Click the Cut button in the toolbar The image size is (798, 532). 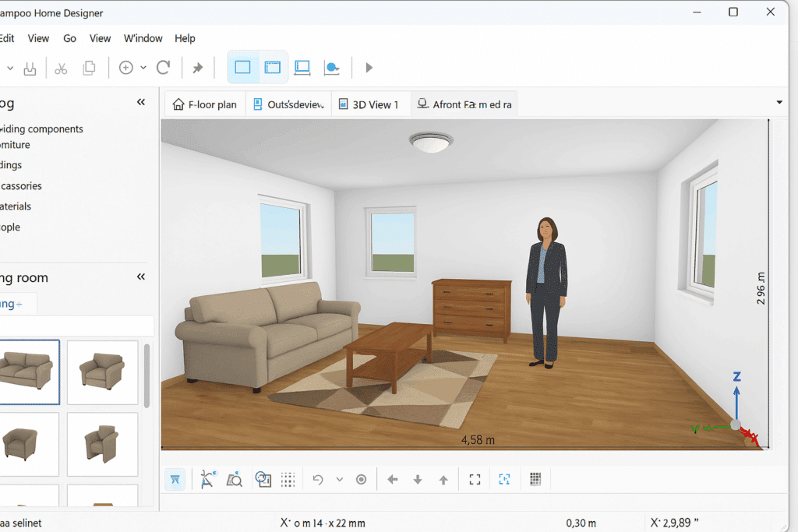click(x=61, y=67)
